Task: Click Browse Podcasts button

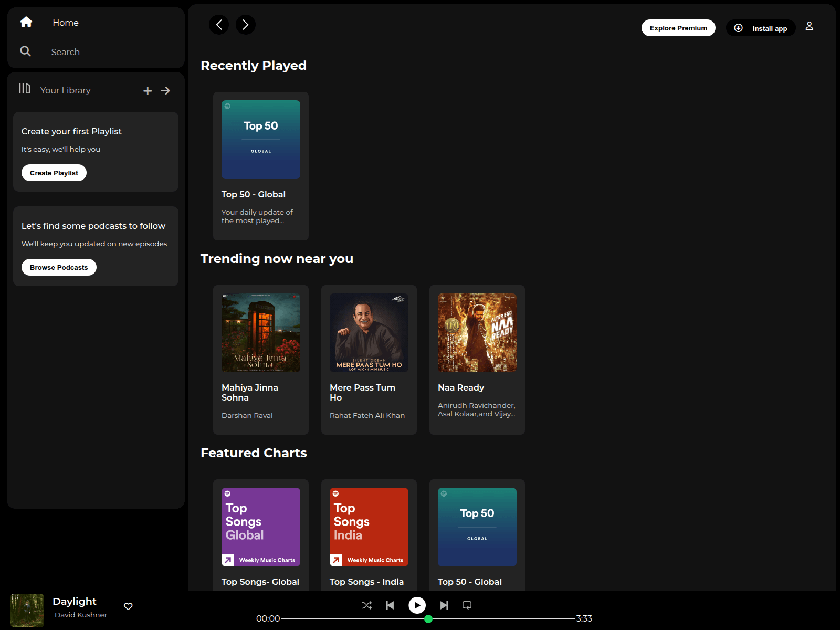Action: coord(59,267)
